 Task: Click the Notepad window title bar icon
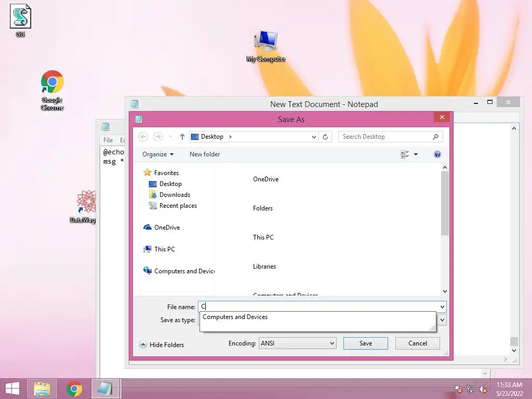click(x=135, y=104)
